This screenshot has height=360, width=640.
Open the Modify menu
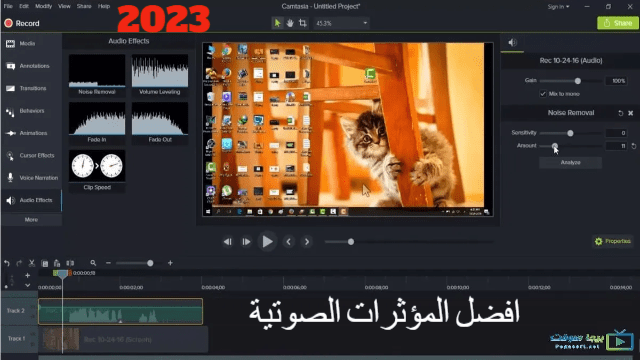pyautogui.click(x=43, y=6)
